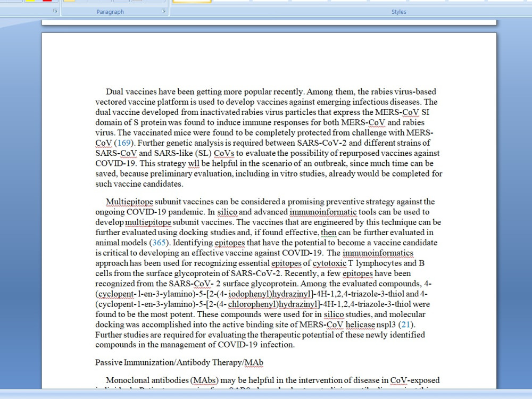Open the Font group dialog launcher

[x=55, y=11]
